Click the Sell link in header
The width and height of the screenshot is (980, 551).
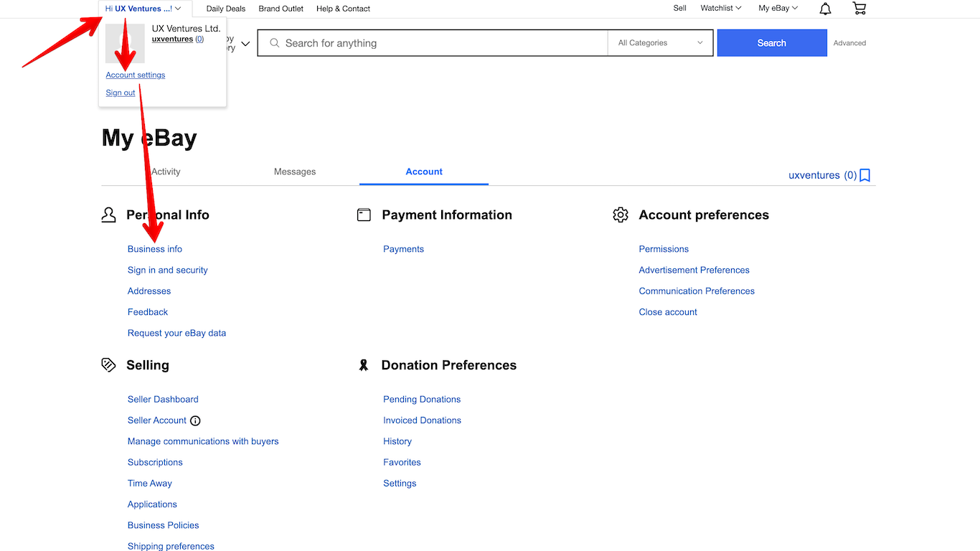tap(680, 9)
